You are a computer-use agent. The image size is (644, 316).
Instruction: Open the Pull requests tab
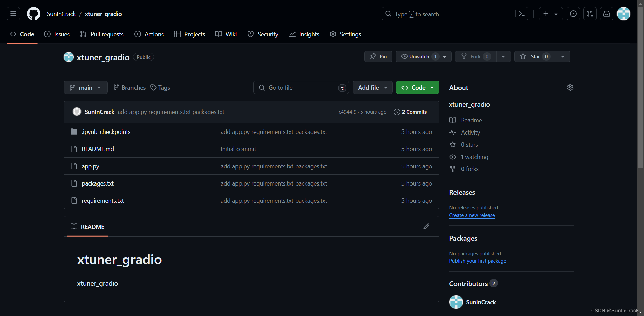click(102, 34)
